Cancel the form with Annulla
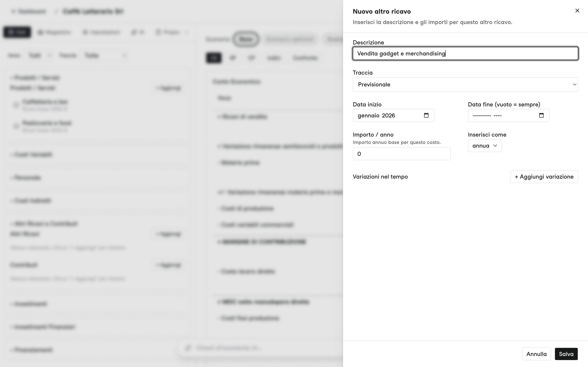Screen dimensions: 588x367 [536, 354]
